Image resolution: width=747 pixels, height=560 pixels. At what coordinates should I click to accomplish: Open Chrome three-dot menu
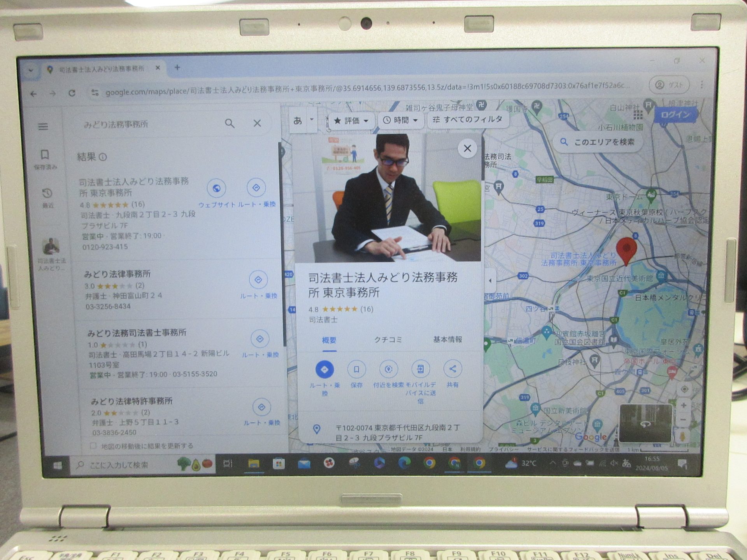[x=702, y=84]
